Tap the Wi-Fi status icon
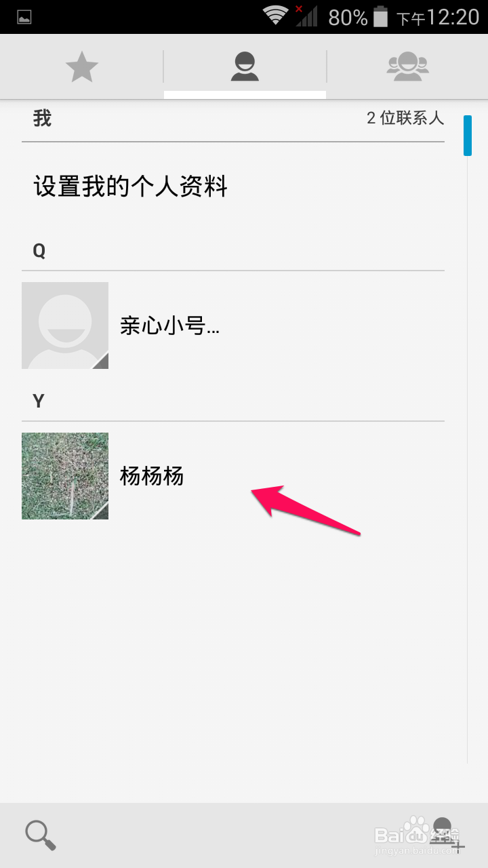 tap(275, 16)
